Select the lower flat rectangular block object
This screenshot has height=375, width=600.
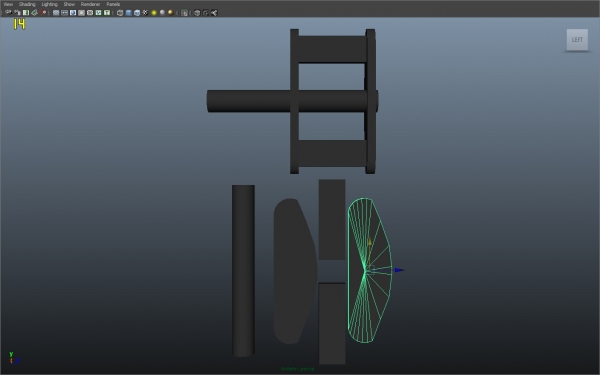(x=332, y=324)
